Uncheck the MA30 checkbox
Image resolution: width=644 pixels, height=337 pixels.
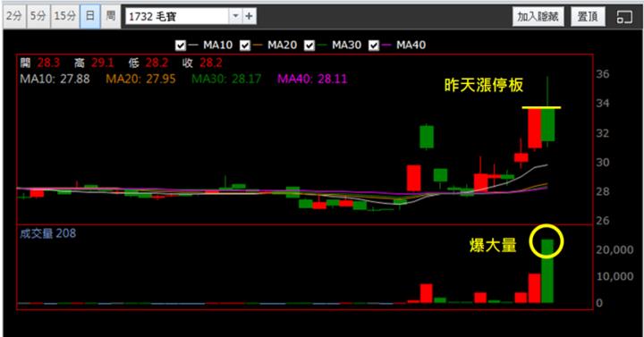click(x=309, y=46)
